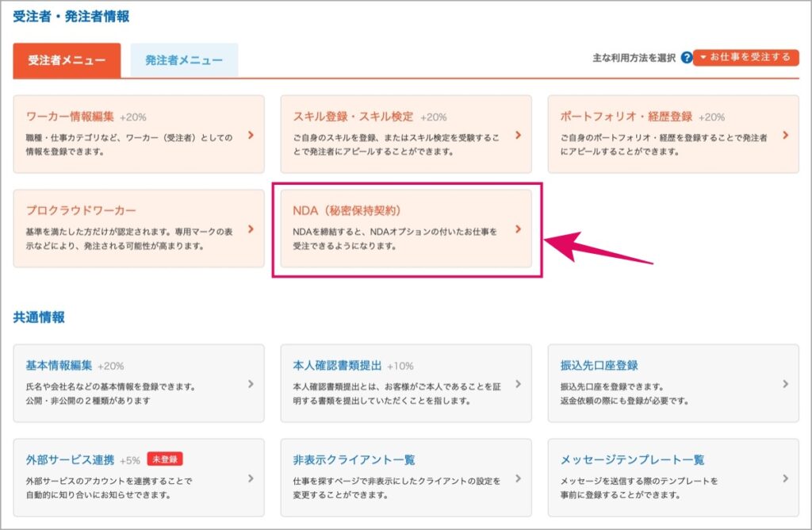Click the +5% label beside 外部サービス連携
This screenshot has height=530, width=812.
tap(130, 461)
